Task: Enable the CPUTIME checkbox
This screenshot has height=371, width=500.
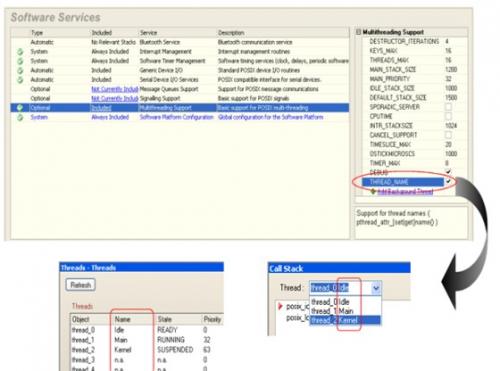Action: (449, 116)
